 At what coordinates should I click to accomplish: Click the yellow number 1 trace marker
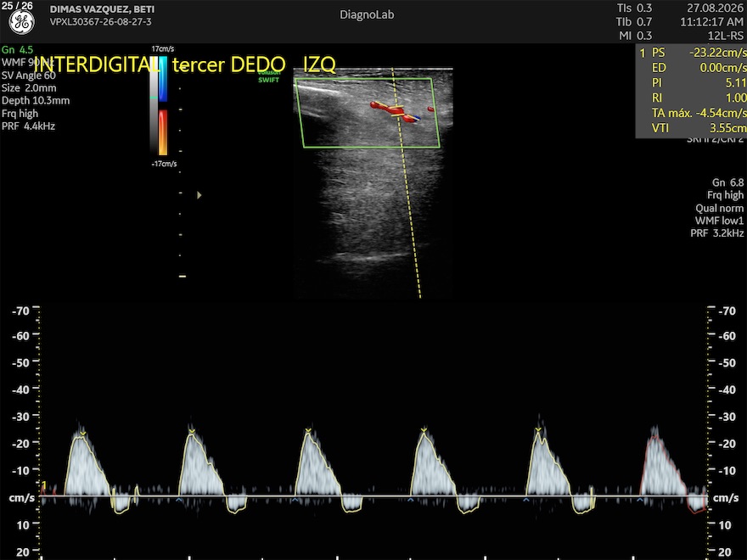point(44,485)
